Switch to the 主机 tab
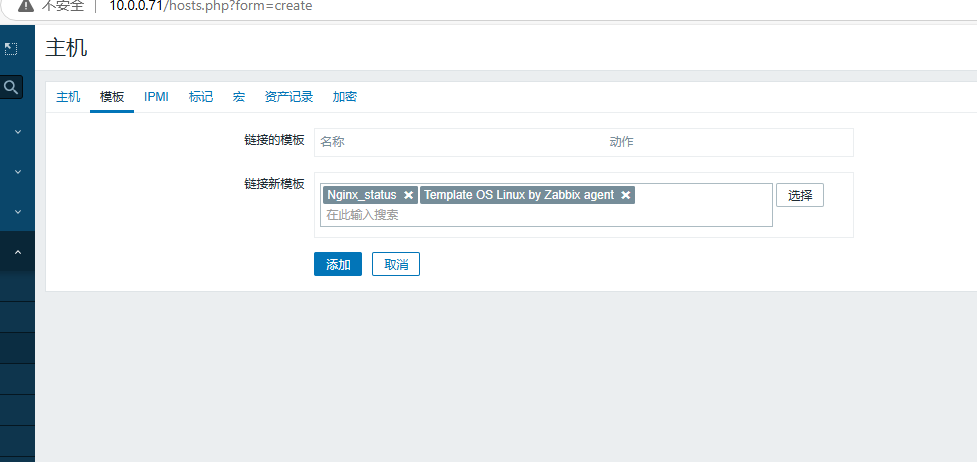Image resolution: width=977 pixels, height=462 pixels. 68,97
